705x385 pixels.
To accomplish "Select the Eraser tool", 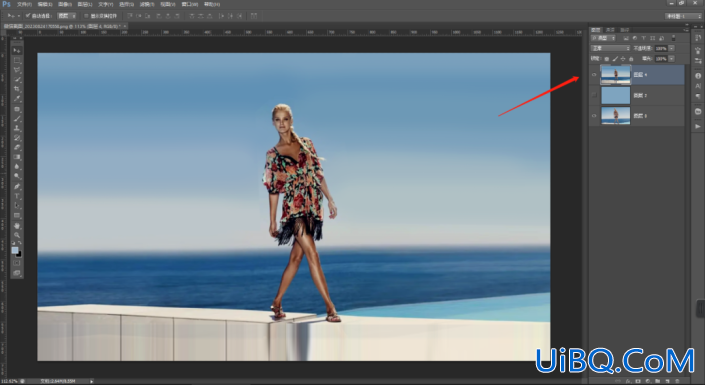I will [17, 148].
